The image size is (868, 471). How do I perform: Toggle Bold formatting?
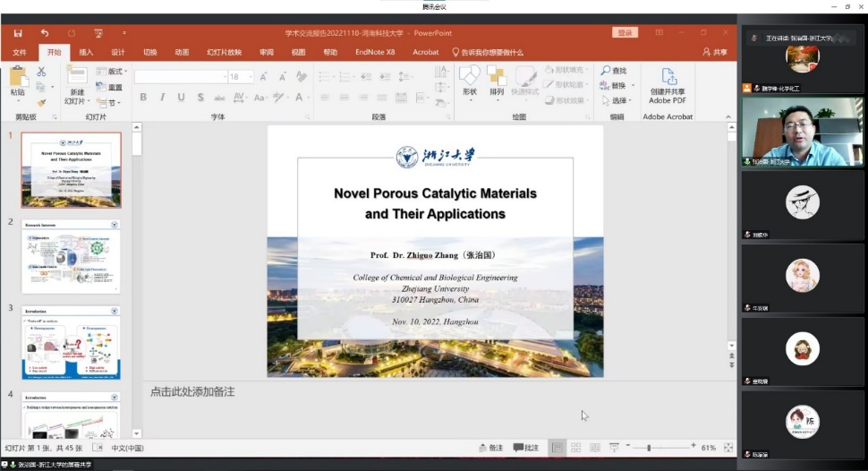click(x=142, y=98)
